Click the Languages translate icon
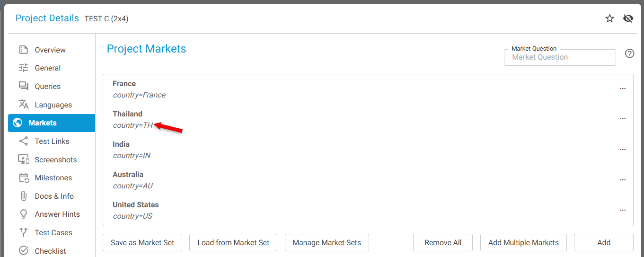 pos(23,105)
